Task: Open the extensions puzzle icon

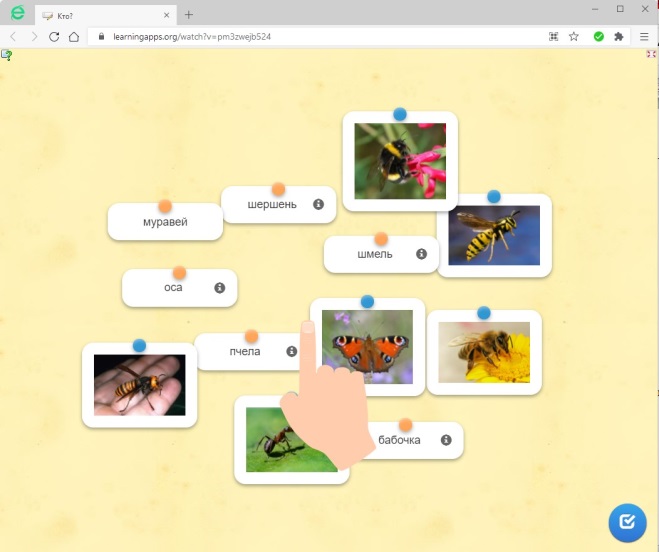Action: (619, 37)
